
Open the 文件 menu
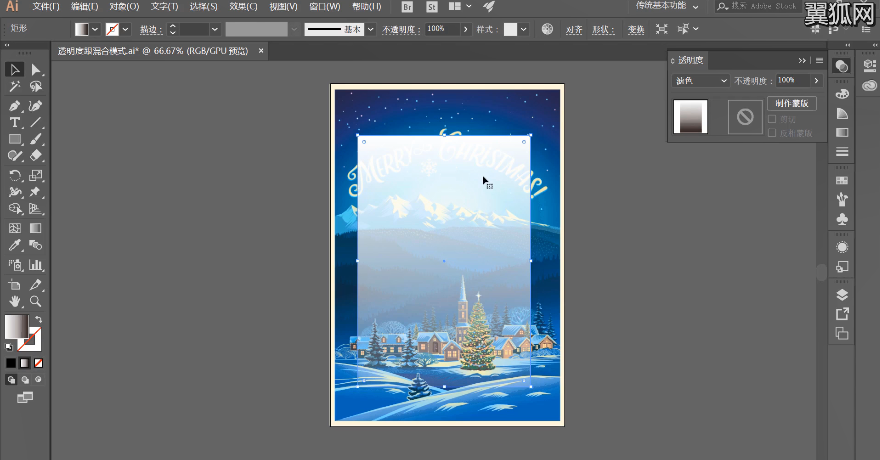coord(46,7)
